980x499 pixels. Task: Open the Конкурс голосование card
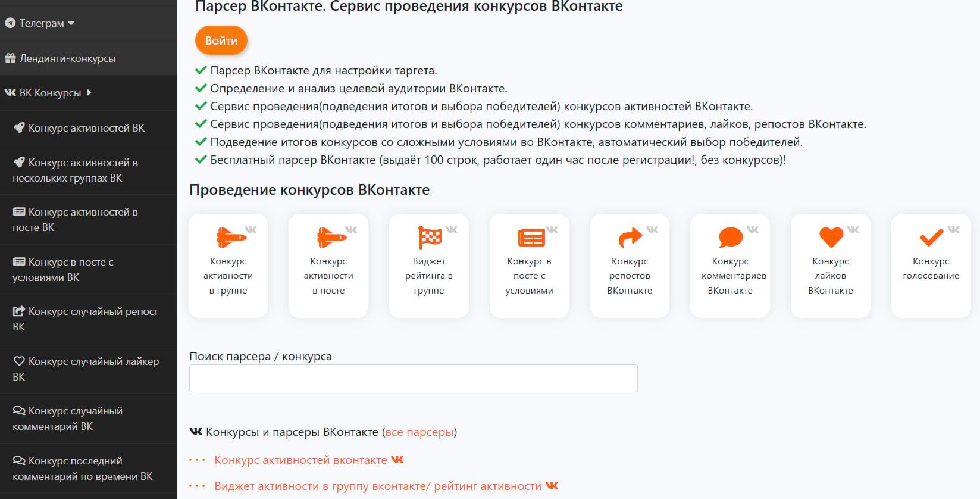[x=931, y=266]
